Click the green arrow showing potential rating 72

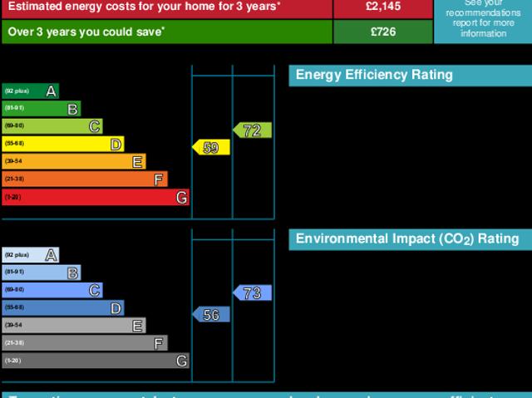click(253, 130)
